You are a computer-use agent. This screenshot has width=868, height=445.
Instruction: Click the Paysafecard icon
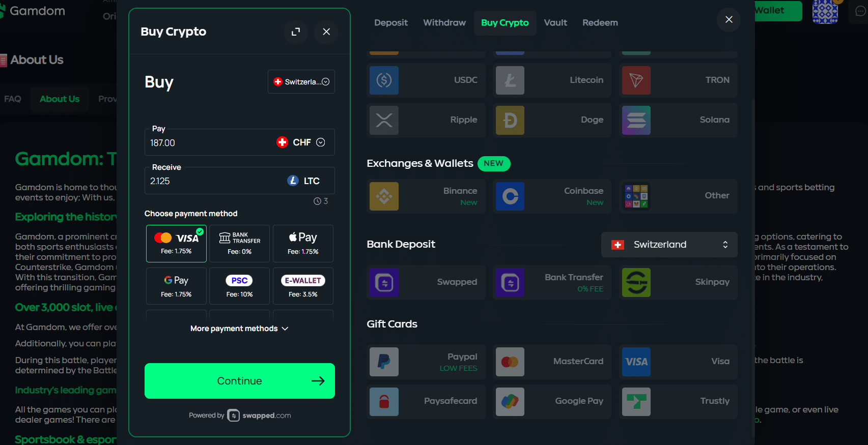(384, 402)
